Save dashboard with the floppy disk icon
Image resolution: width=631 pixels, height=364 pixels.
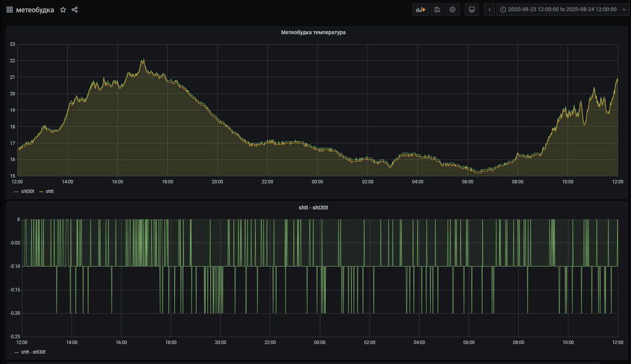pos(437,9)
